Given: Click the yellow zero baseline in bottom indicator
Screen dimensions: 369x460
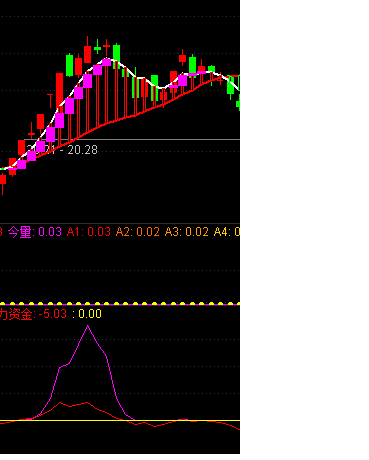Looking at the screenshot, I should tap(120, 420).
